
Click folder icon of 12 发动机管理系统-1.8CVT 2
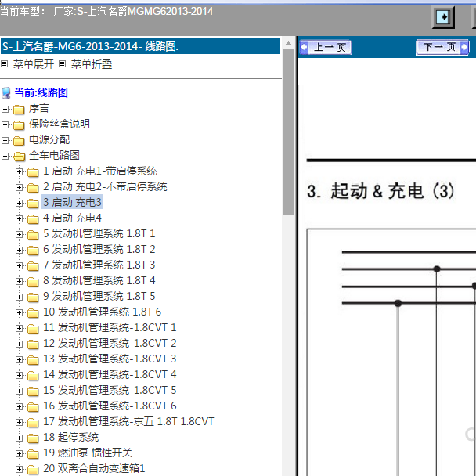33,344
